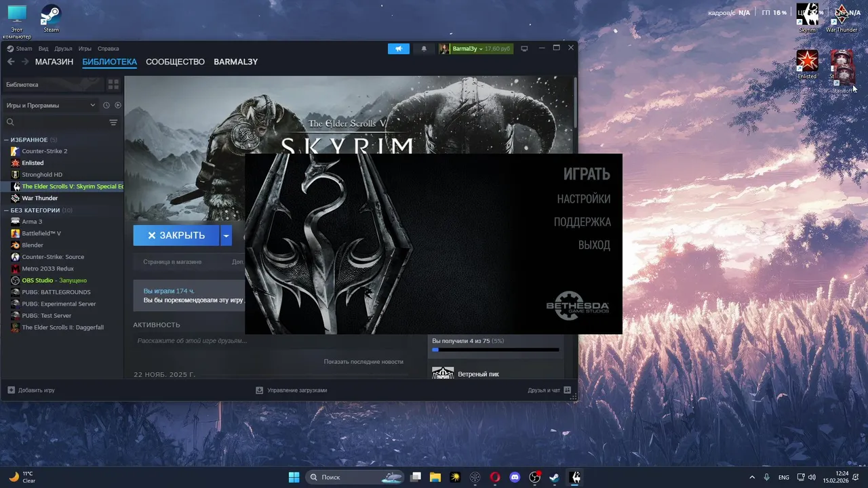Image resolution: width=868 pixels, height=488 pixels.
Task: Click the achievements progress bar
Action: coord(496,350)
